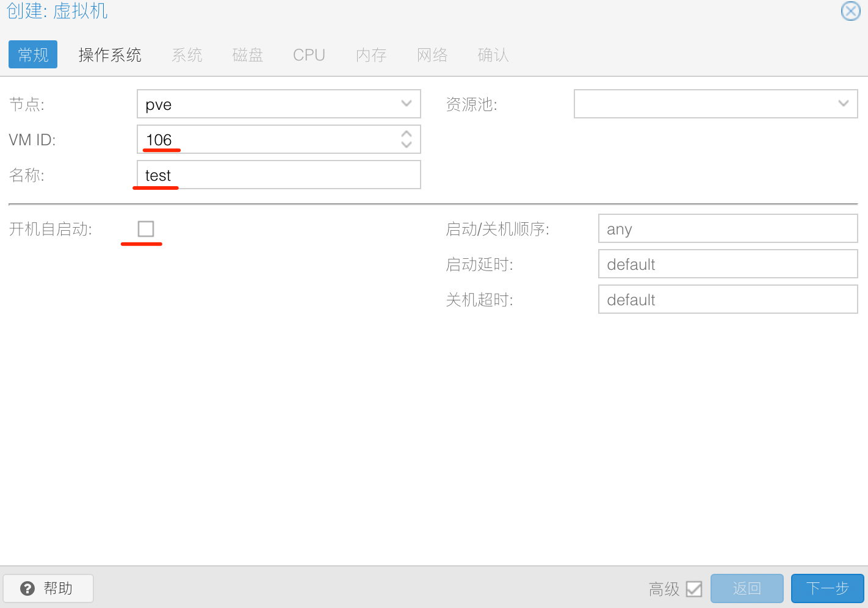
Task: Select the 常规 tab
Action: 33,55
